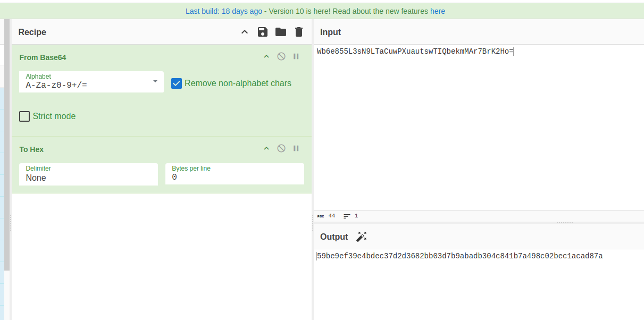Open the 'Last build: 18 days ago' link
This screenshot has width=644, height=320.
224,11
